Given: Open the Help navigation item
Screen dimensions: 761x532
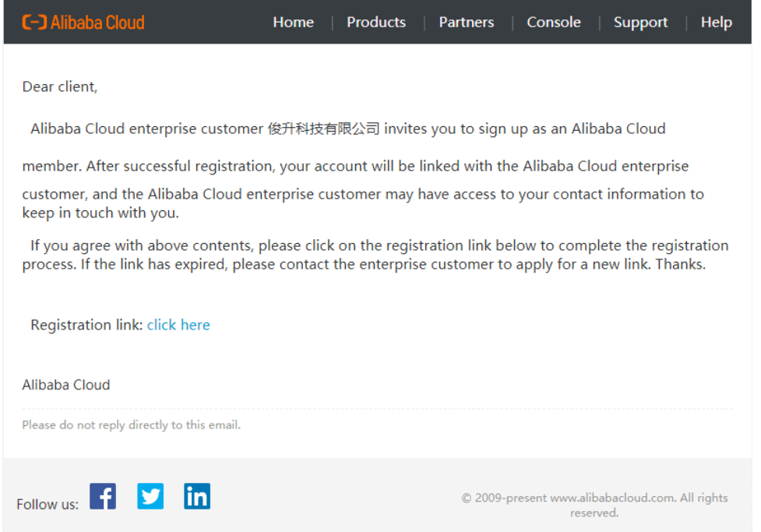Looking at the screenshot, I should [717, 23].
